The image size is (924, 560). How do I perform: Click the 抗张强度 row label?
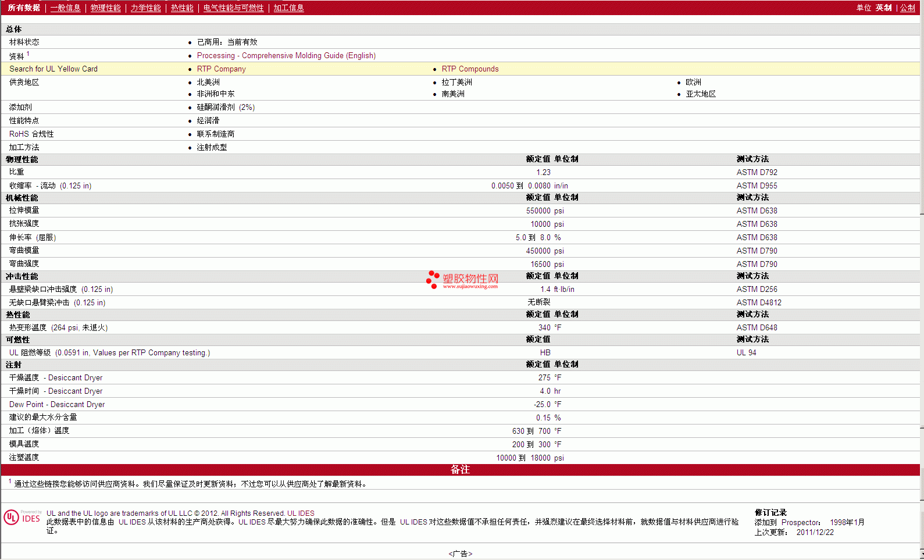point(24,223)
